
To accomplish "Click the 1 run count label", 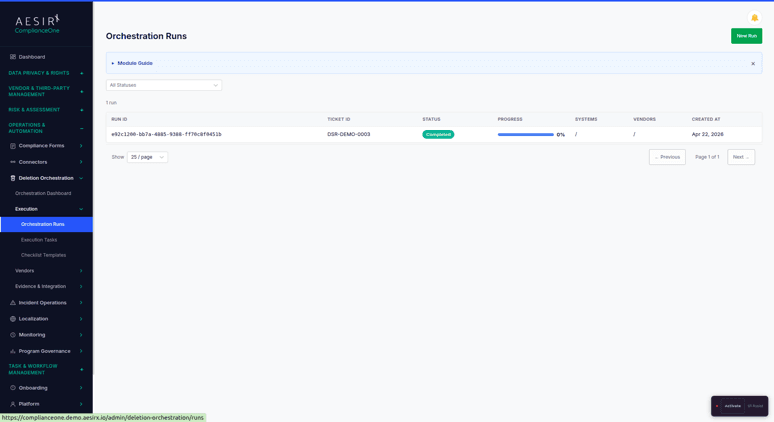I will [111, 103].
